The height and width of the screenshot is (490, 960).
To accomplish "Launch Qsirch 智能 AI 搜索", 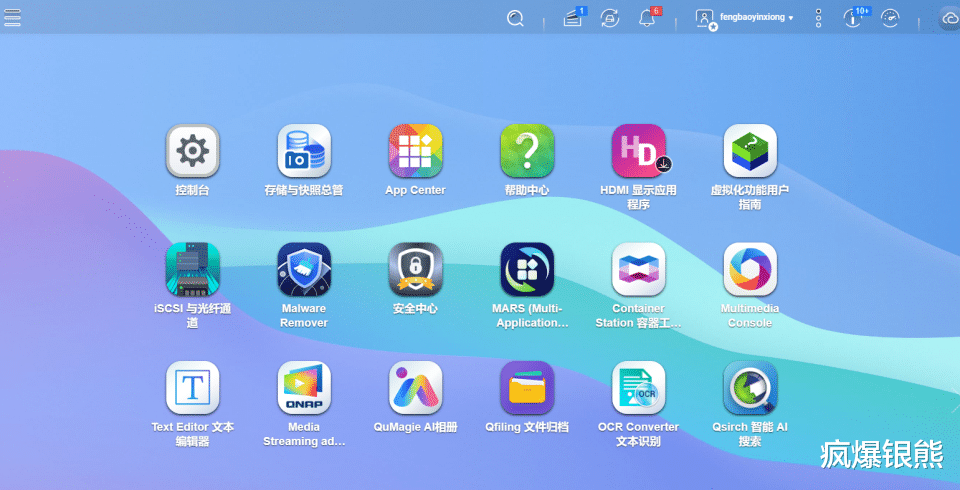I will [749, 387].
